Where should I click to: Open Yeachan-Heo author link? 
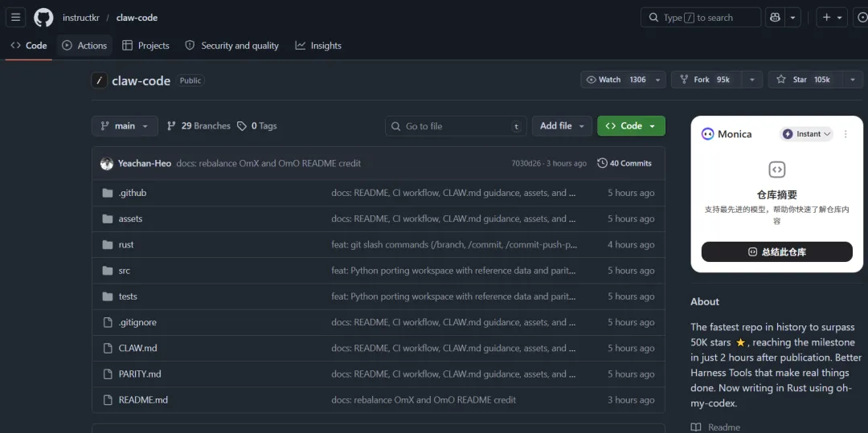point(145,164)
